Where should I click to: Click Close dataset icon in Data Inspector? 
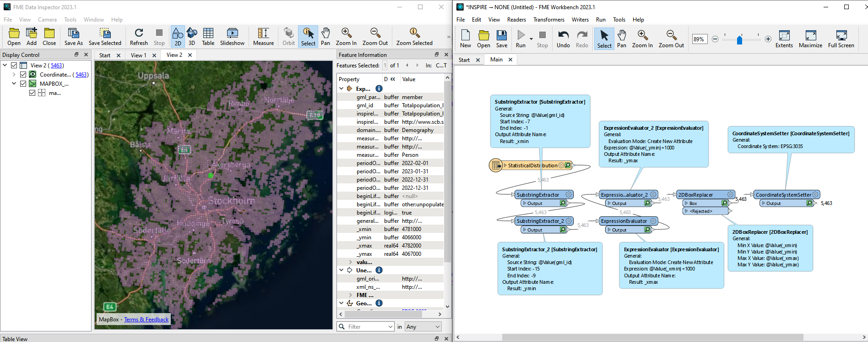tap(49, 37)
